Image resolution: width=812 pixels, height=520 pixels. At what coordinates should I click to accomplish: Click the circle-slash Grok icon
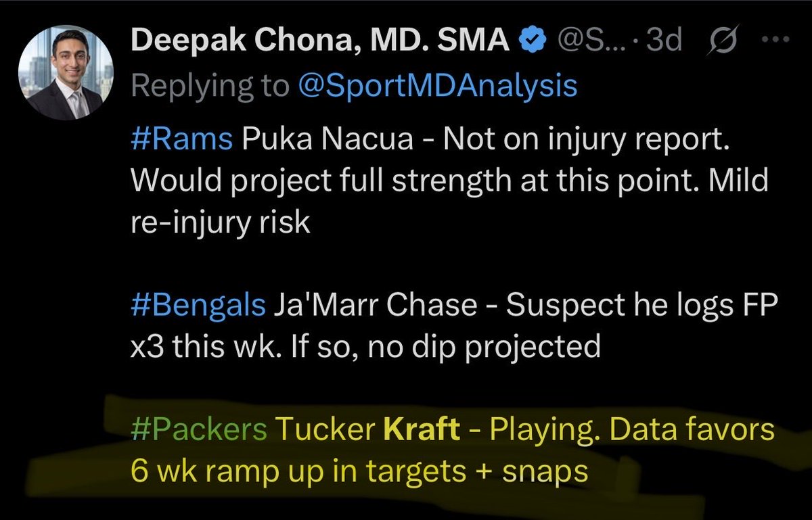[x=722, y=42]
